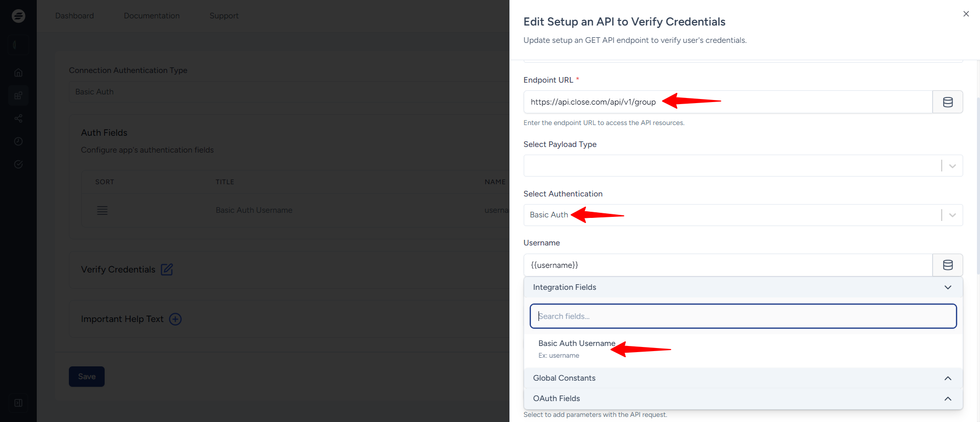Click database icon beside Username field

pos(947,265)
